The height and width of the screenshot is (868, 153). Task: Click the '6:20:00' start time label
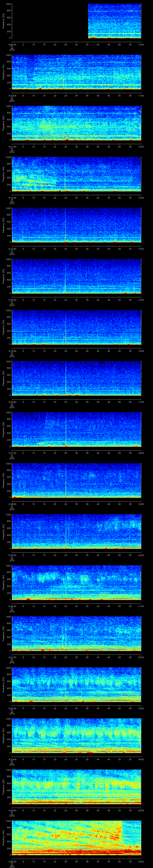tap(12, 606)
